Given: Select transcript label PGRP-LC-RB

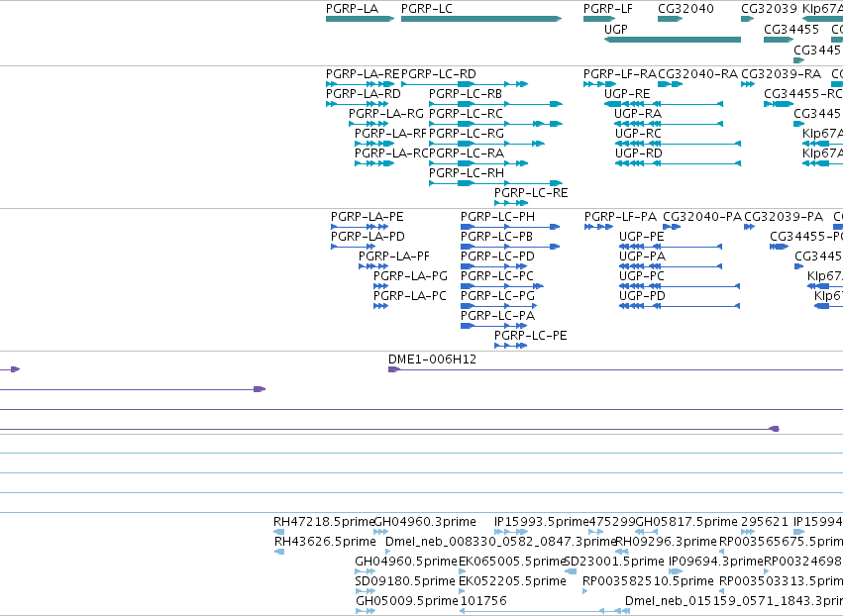Looking at the screenshot, I should click(466, 93).
